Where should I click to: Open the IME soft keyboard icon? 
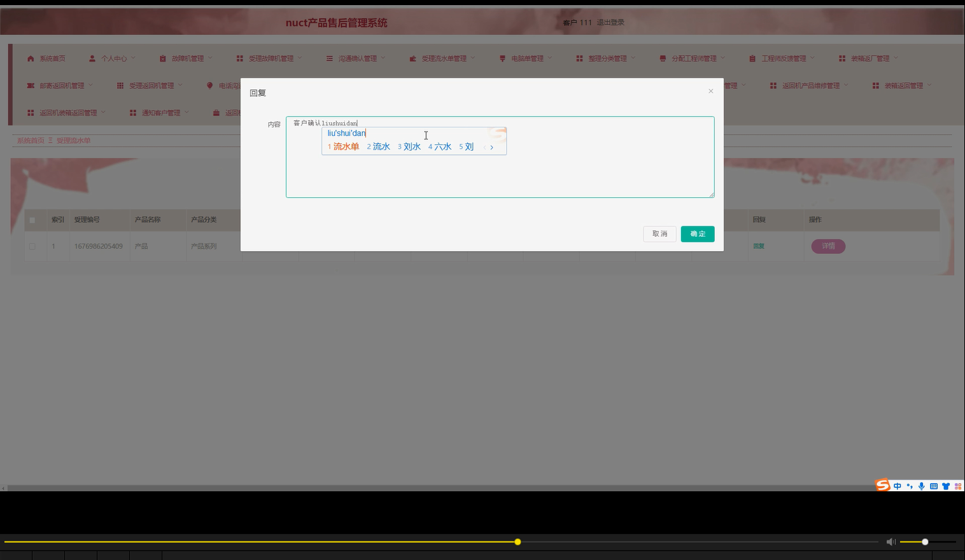point(934,486)
